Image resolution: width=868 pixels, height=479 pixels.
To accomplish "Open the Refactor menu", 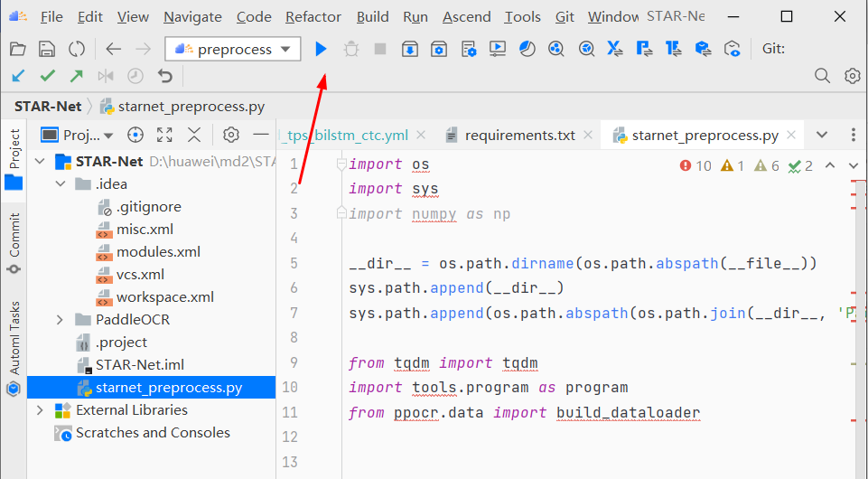I will [313, 16].
